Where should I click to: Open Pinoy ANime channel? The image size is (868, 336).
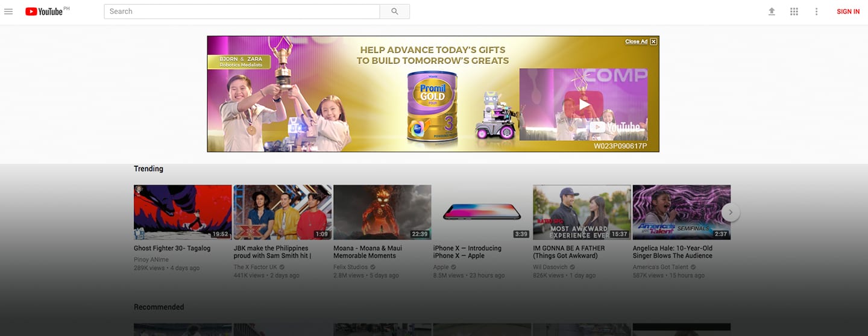click(x=151, y=260)
